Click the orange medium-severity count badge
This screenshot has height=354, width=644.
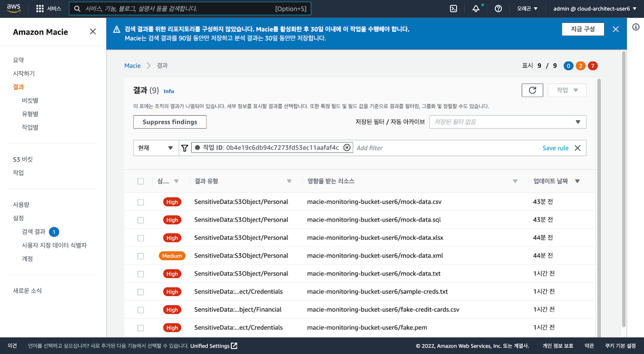tap(580, 66)
